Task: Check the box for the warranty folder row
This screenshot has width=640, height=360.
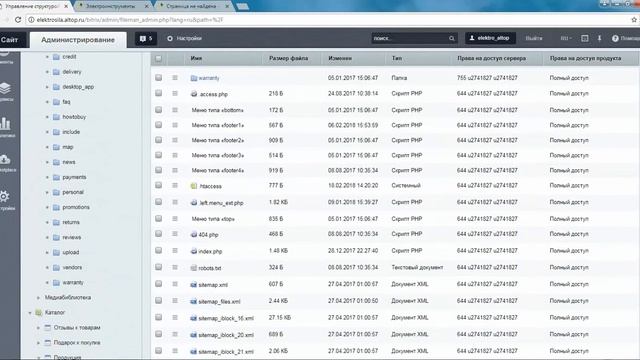Action: pos(158,78)
